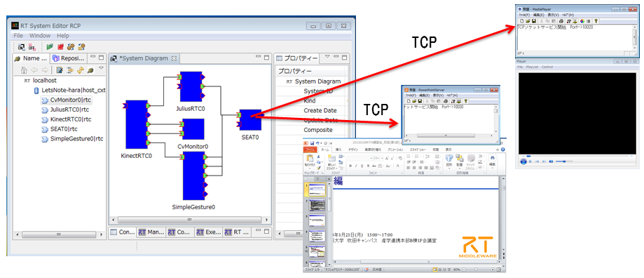644x278 pixels.
Task: Click the print icon in MediaPlayer toolbar
Action: [561, 21]
